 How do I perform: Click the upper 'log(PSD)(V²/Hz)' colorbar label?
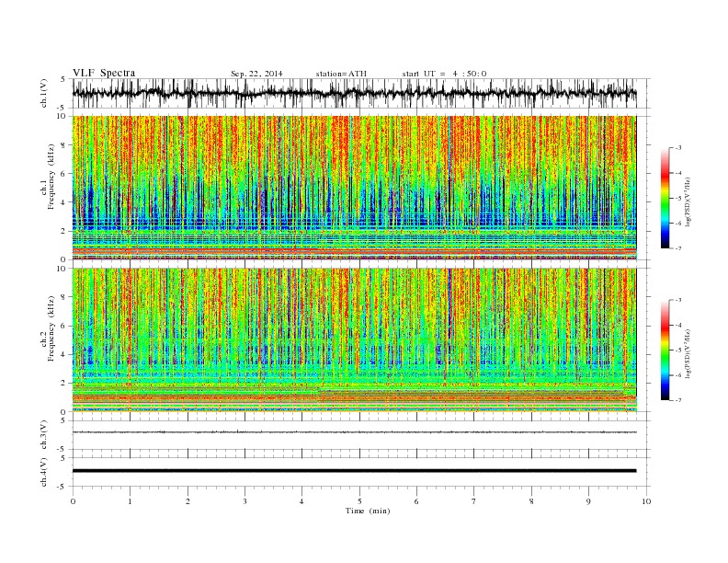tap(688, 201)
